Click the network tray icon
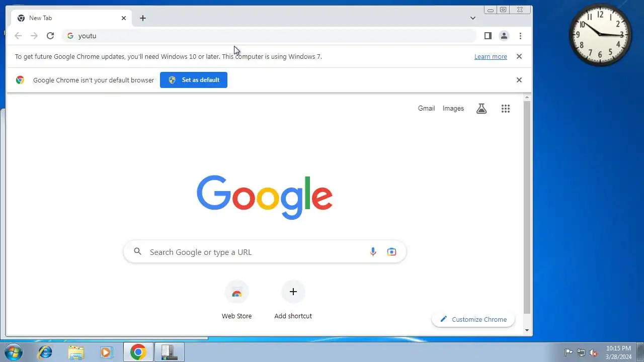 (x=581, y=352)
